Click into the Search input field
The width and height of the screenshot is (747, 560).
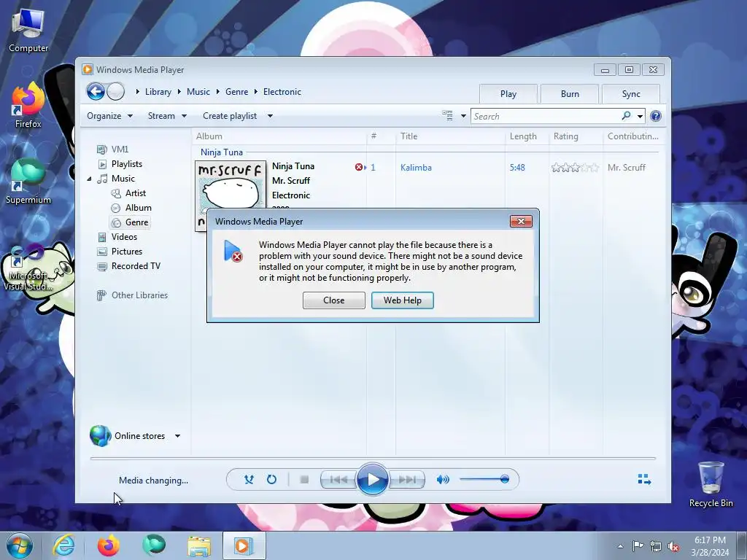pyautogui.click(x=546, y=116)
